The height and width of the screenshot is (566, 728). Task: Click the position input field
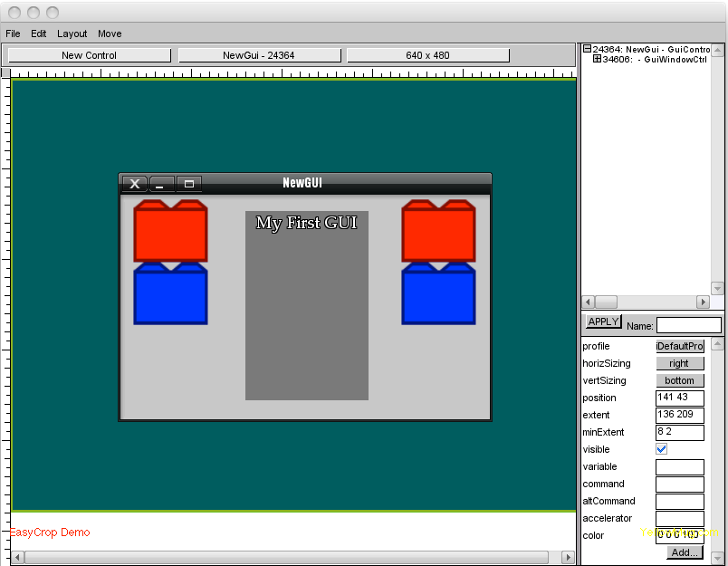(679, 398)
